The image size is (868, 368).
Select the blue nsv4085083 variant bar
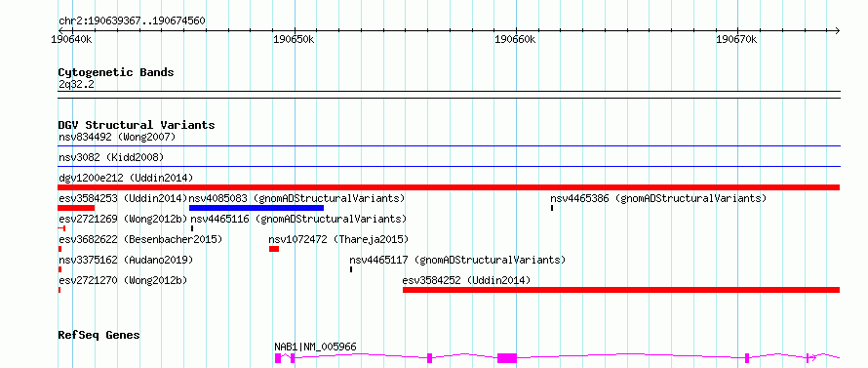(256, 208)
